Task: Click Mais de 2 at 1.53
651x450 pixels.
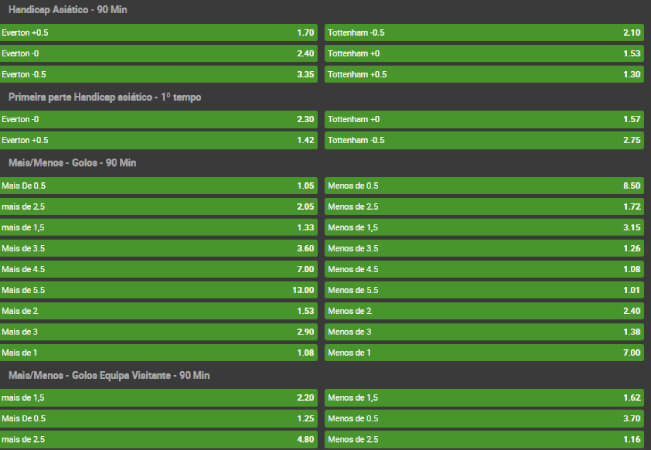Action: click(159, 311)
